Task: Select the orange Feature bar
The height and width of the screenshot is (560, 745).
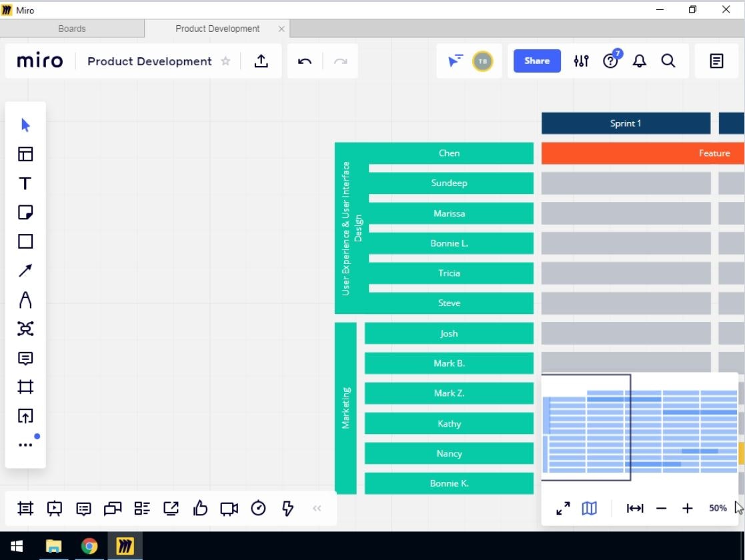Action: point(643,153)
